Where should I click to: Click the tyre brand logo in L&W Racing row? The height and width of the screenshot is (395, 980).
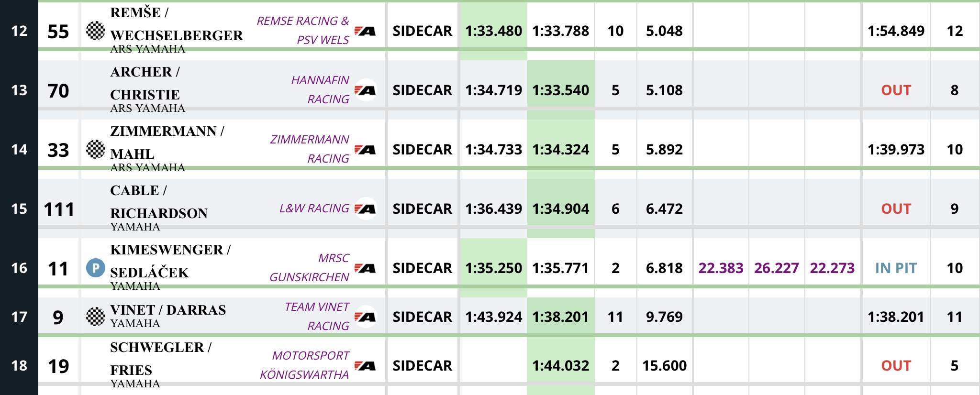pyautogui.click(x=366, y=208)
